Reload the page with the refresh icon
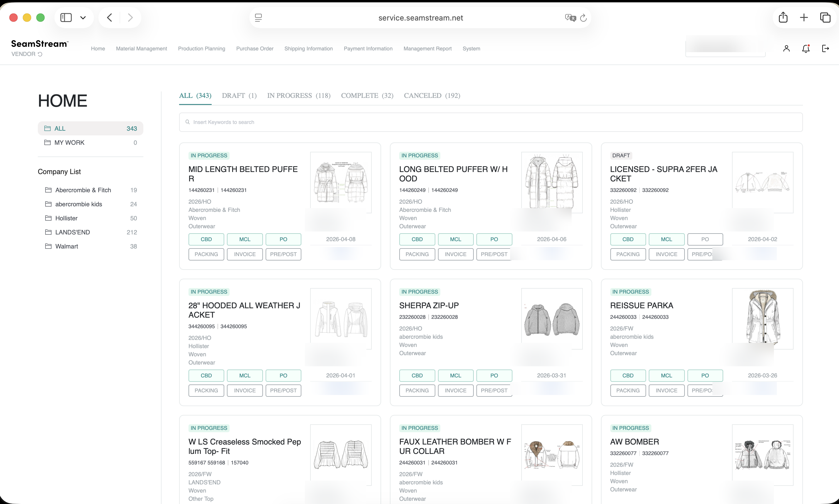This screenshot has width=839, height=504. [x=584, y=18]
